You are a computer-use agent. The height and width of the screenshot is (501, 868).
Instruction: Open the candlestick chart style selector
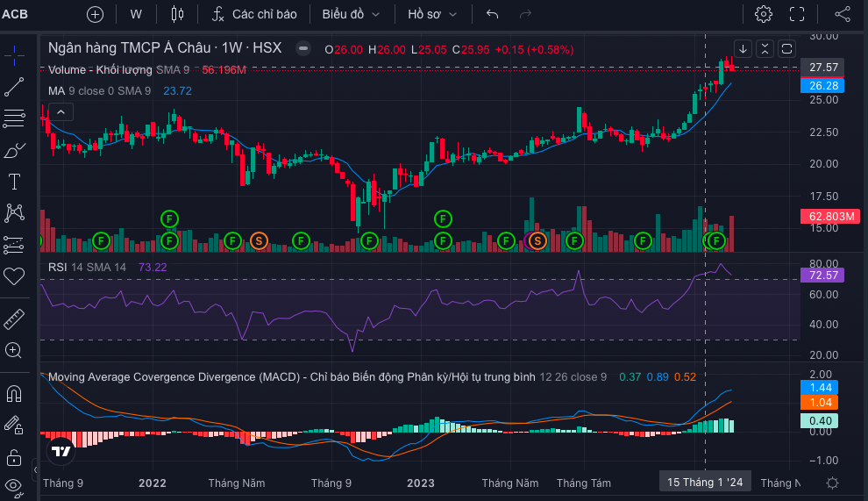(177, 14)
